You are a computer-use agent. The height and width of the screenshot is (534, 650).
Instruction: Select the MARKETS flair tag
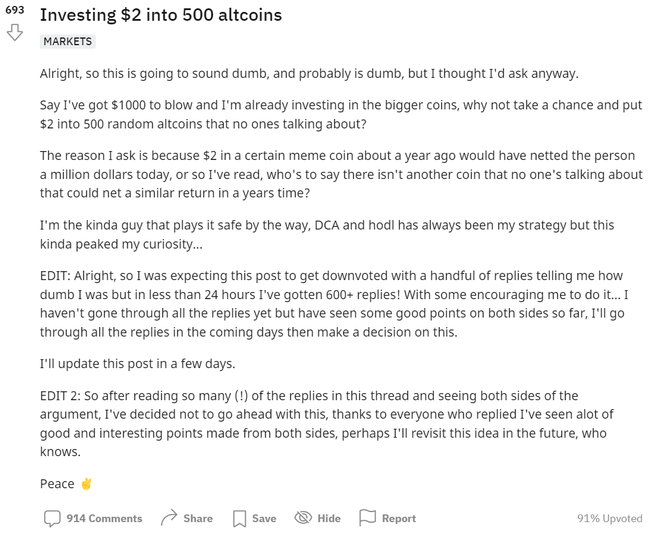(68, 42)
